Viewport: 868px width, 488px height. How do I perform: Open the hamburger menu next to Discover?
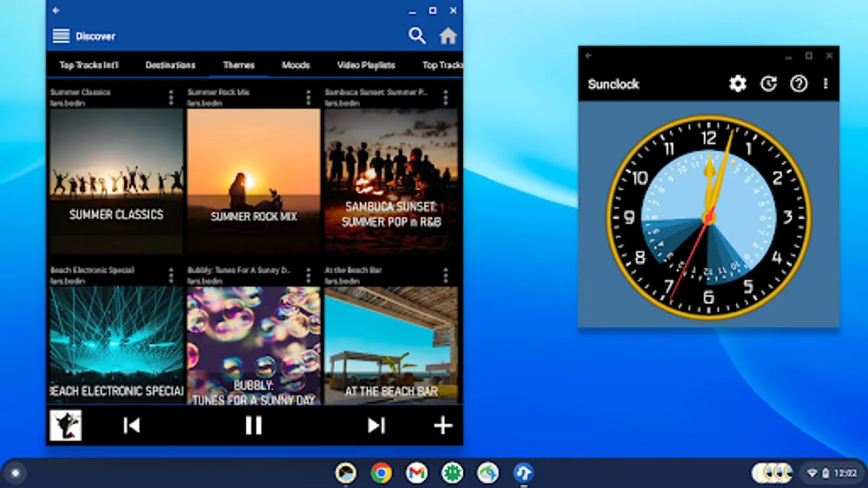(61, 36)
